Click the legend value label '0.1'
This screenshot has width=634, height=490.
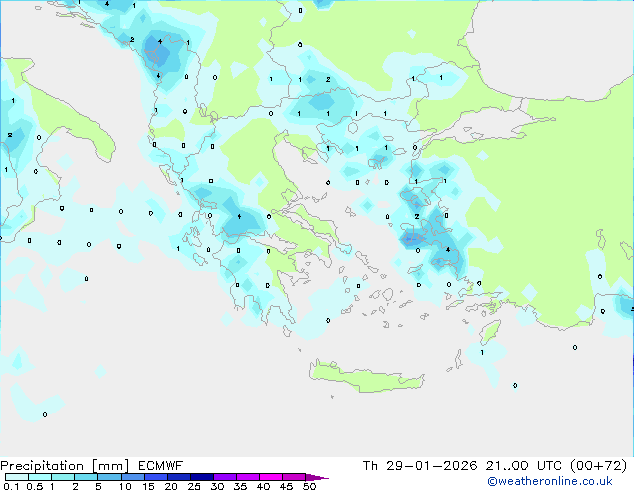point(11,486)
